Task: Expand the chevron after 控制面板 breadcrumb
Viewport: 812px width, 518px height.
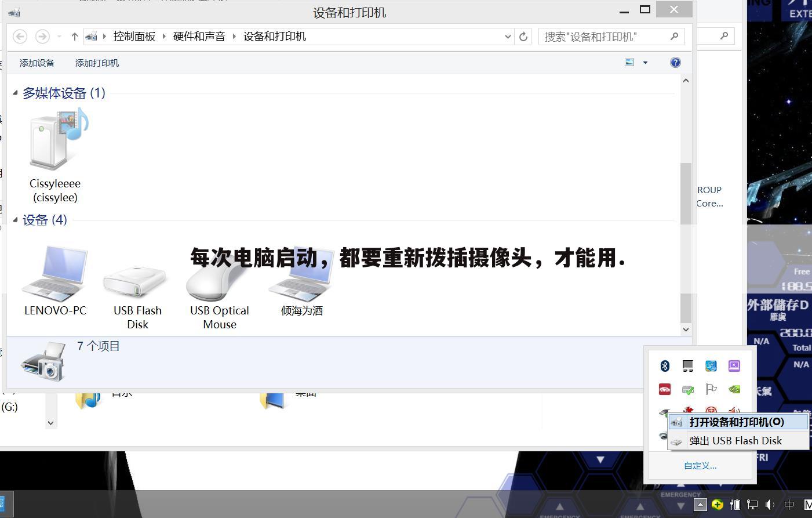Action: [164, 37]
